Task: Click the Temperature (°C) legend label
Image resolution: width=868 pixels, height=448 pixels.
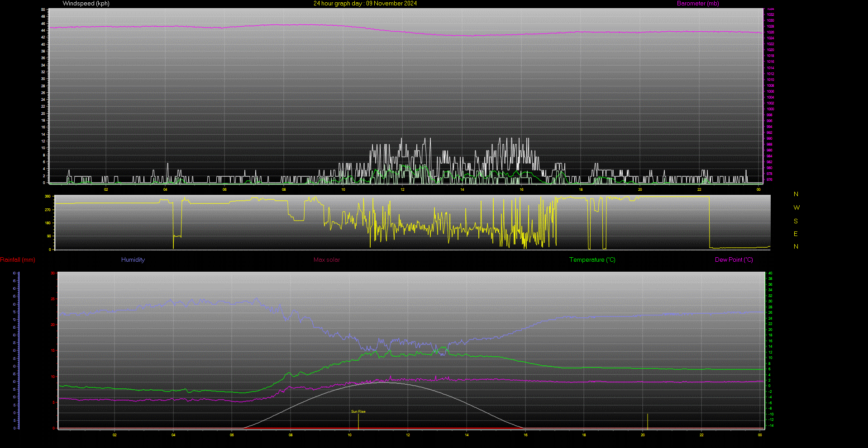Action: 592,260
